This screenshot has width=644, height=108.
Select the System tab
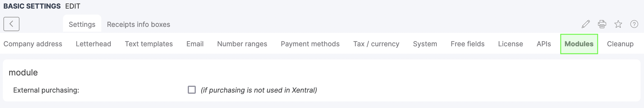(x=425, y=44)
